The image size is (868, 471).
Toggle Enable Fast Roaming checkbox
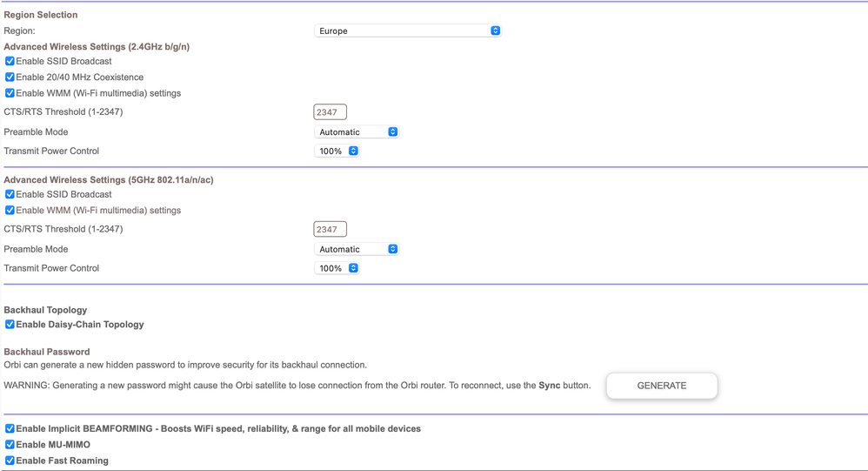tap(10, 461)
